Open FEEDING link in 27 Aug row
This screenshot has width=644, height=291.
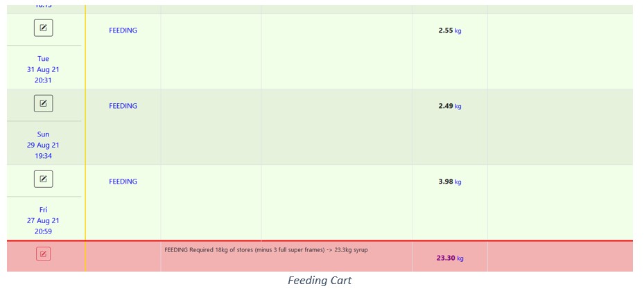[123, 182]
